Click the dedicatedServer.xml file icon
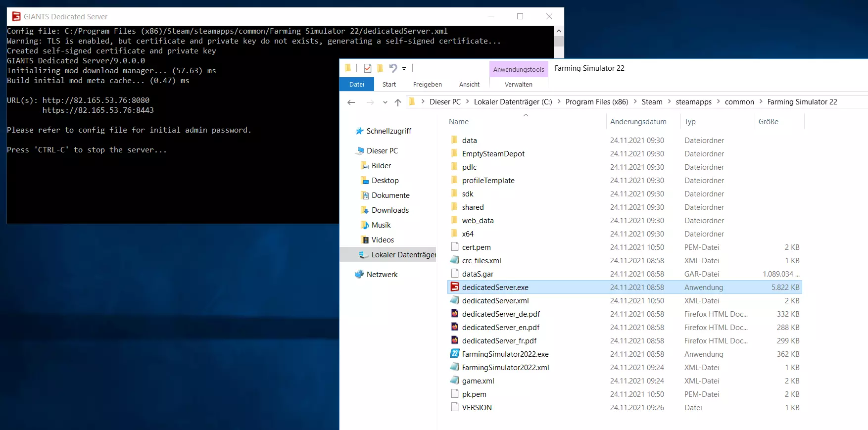Viewport: 868px width, 430px height. [x=454, y=300]
